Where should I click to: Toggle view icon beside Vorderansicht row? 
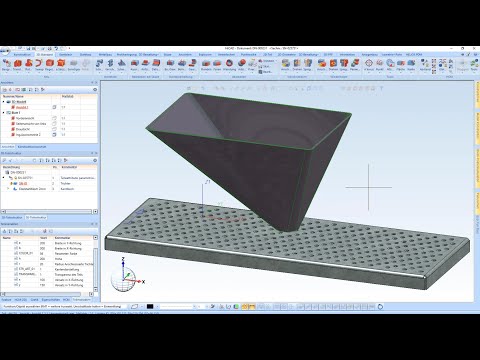click(54, 118)
